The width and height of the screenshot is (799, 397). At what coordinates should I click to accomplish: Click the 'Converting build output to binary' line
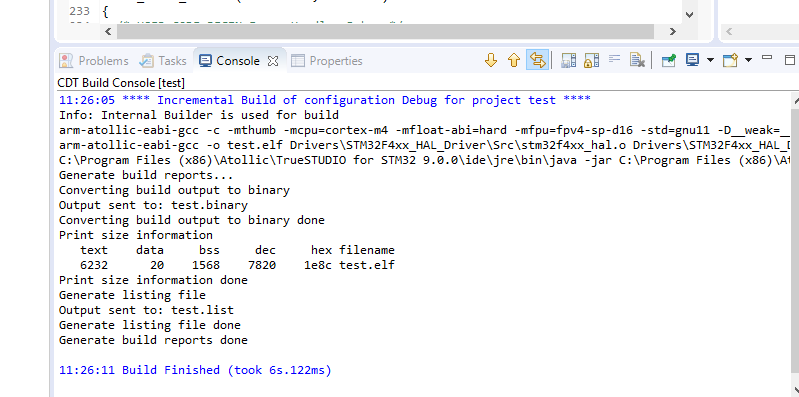(174, 190)
